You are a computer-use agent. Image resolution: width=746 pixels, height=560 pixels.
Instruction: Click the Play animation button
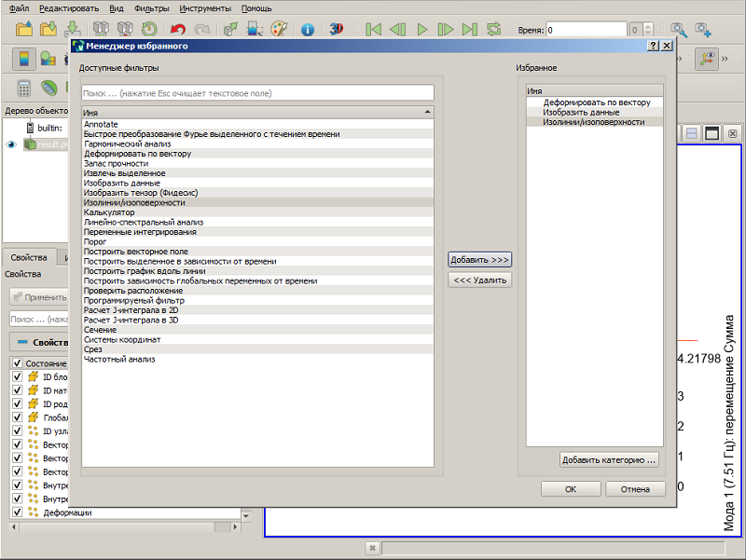pos(422,30)
